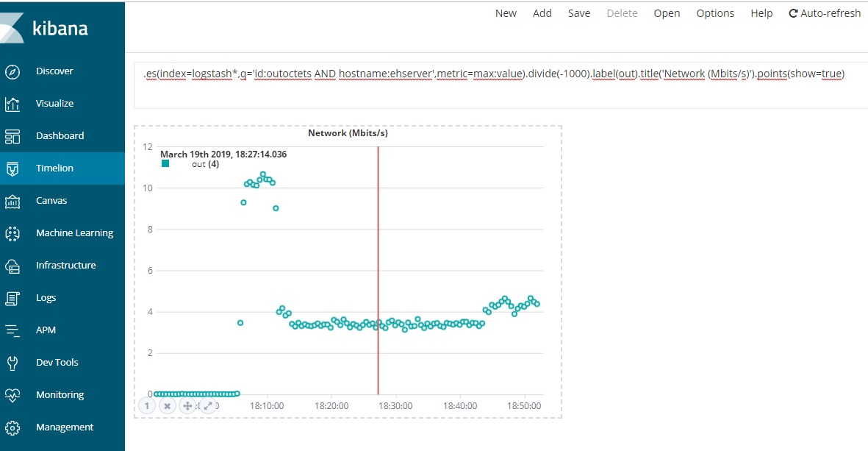Open Machine Learning
This screenshot has height=451, width=868.
[x=74, y=232]
